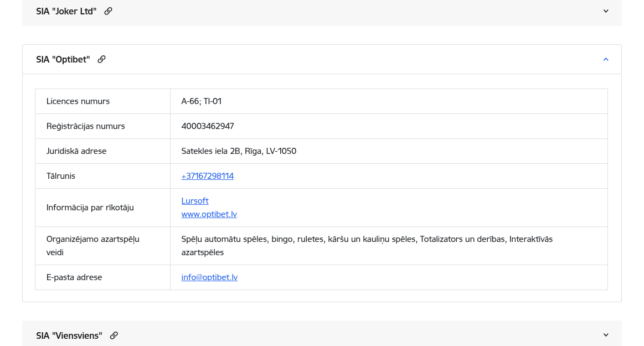Copy anchor link for SIA "Joker Ltd"

click(x=108, y=11)
